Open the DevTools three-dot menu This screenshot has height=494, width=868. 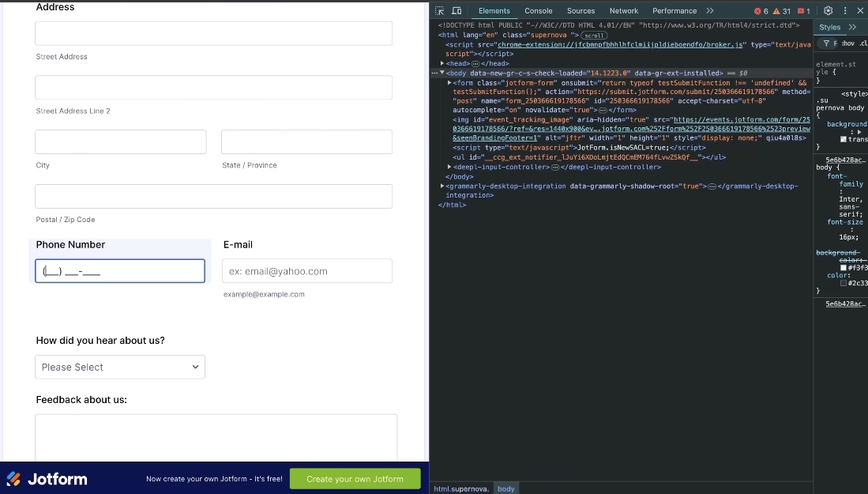(845, 10)
